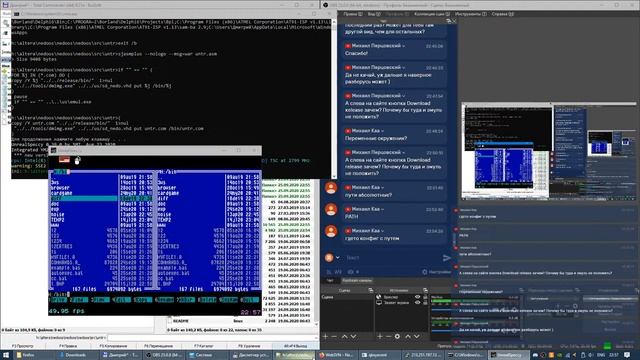Lock the Браузер source
Screen dimensions: 640x360
[425, 297]
